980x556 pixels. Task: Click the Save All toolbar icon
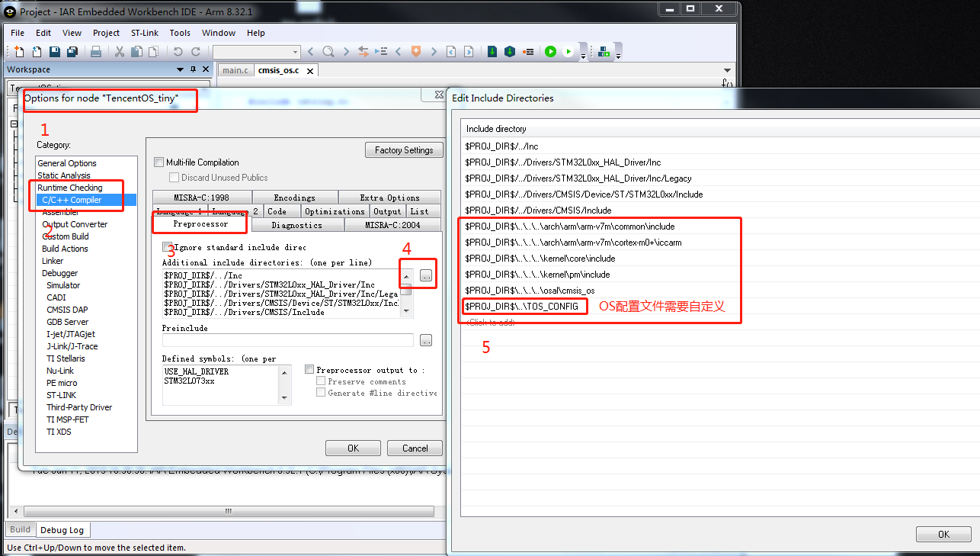pyautogui.click(x=72, y=52)
